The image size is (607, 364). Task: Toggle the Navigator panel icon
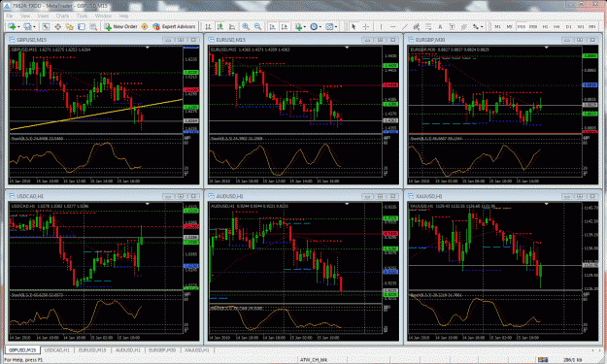tap(69, 26)
